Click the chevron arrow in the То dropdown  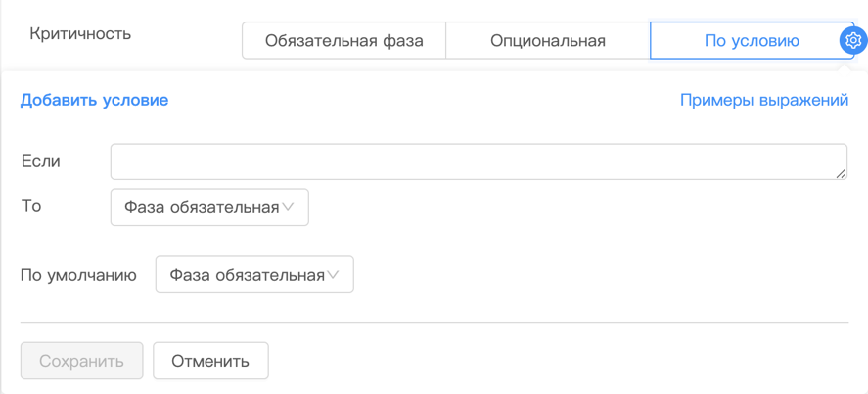point(288,207)
